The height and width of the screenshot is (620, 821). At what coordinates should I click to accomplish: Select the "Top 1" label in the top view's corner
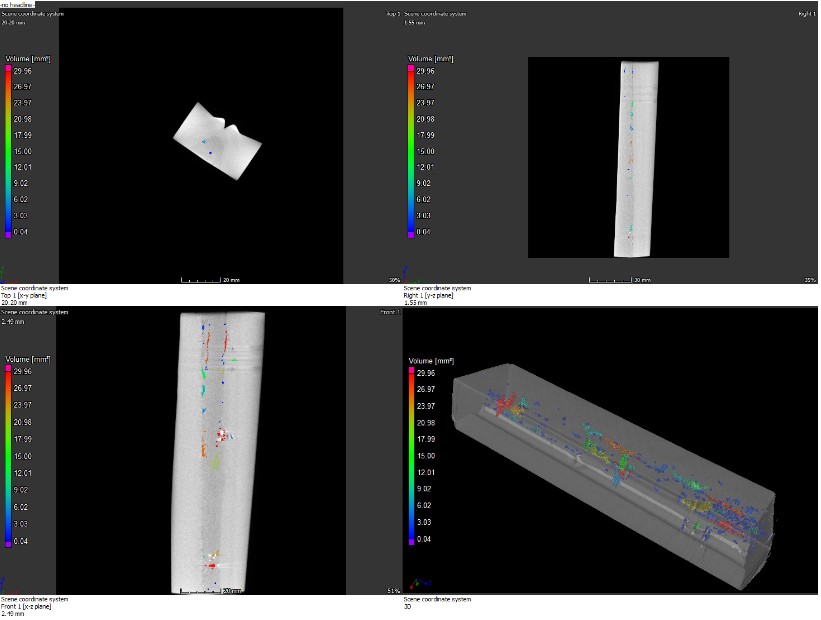(x=393, y=14)
